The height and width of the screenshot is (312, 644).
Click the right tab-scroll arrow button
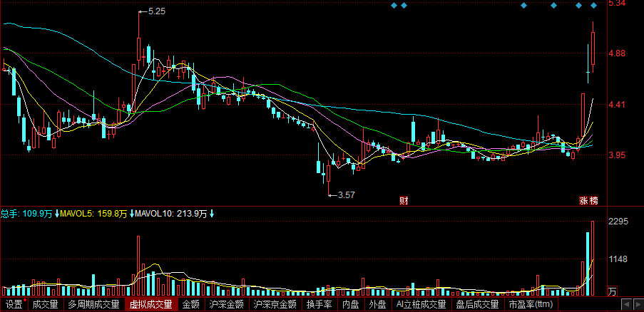pyautogui.click(x=638, y=305)
